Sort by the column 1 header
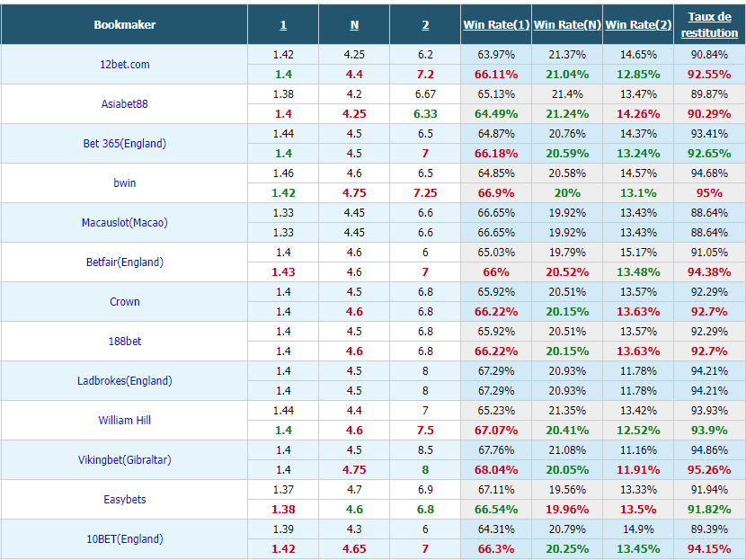The width and height of the screenshot is (746, 560). coord(283,25)
